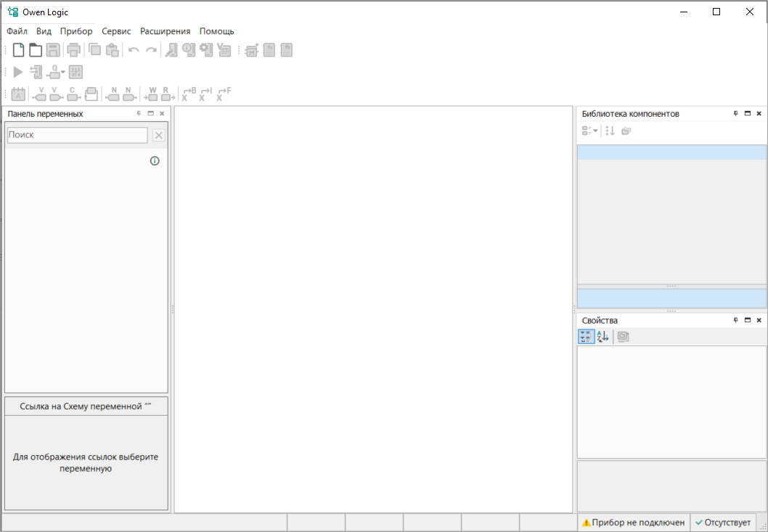Click the R read block icon
This screenshot has height=532, width=768.
click(168, 94)
